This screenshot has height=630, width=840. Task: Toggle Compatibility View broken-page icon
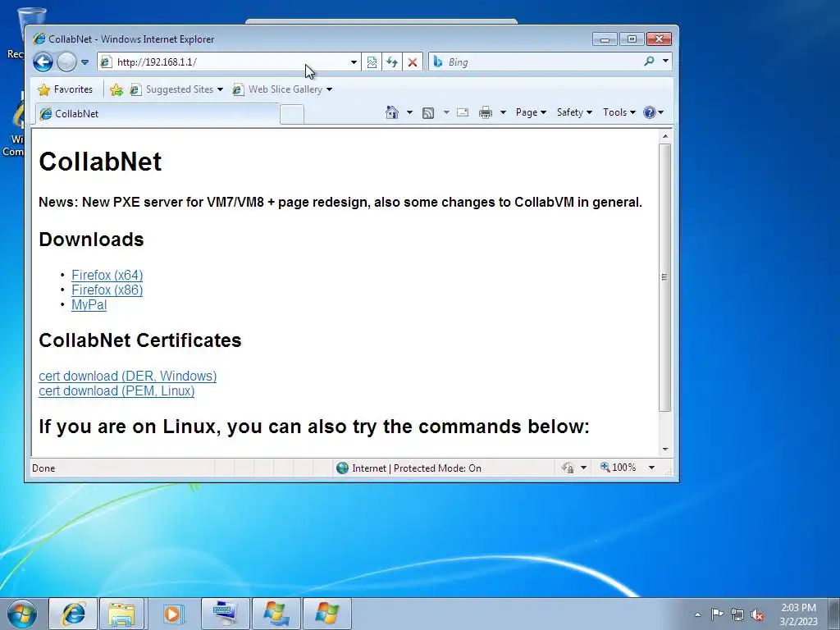(372, 62)
